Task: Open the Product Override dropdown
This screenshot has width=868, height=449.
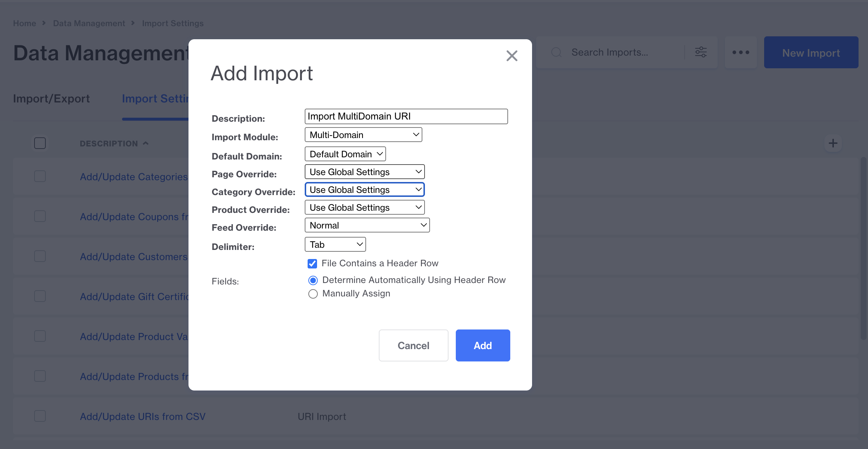Action: [365, 207]
